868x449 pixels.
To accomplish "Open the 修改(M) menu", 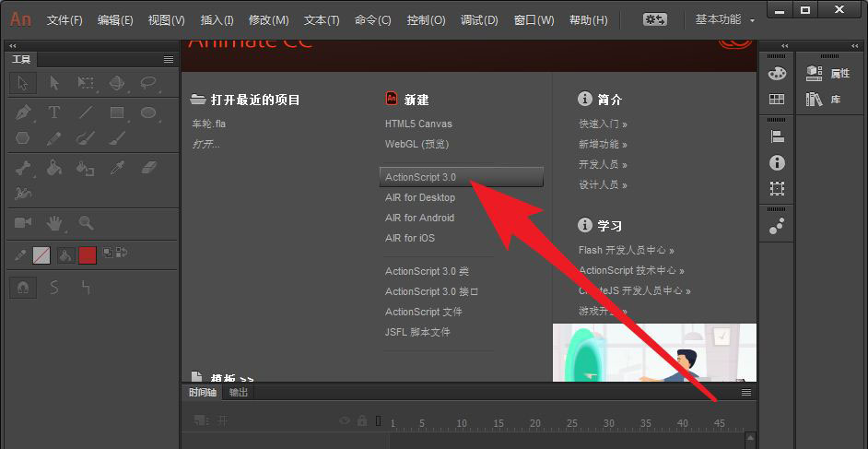I will tap(268, 20).
